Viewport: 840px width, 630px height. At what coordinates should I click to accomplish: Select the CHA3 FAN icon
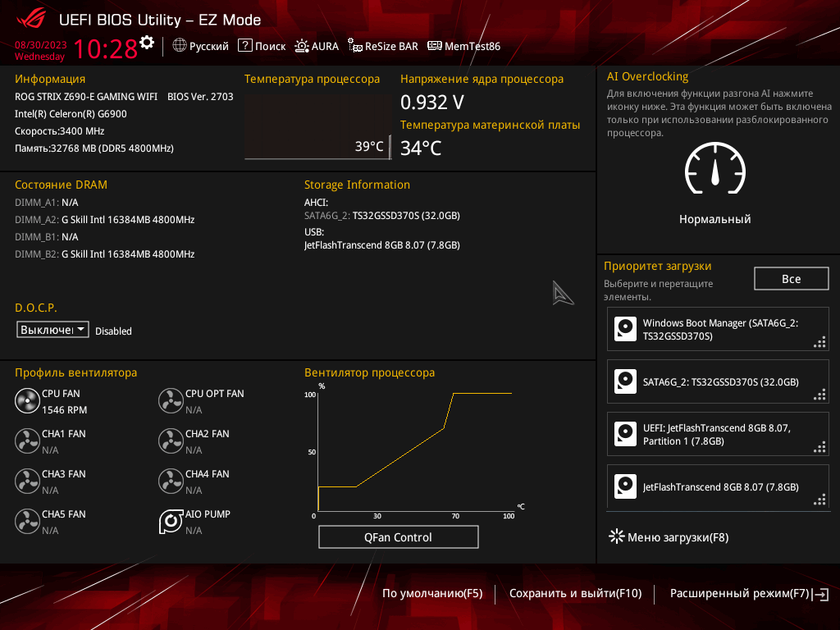(x=27, y=481)
